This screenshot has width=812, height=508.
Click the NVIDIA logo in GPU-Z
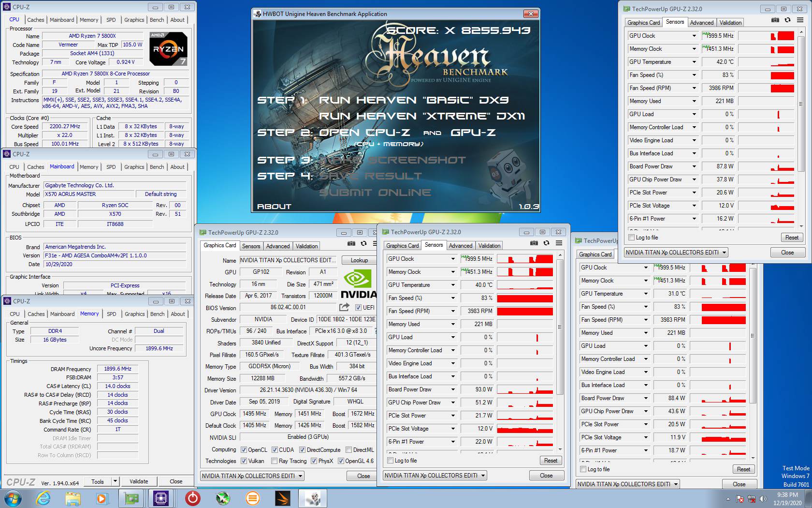pos(359,284)
